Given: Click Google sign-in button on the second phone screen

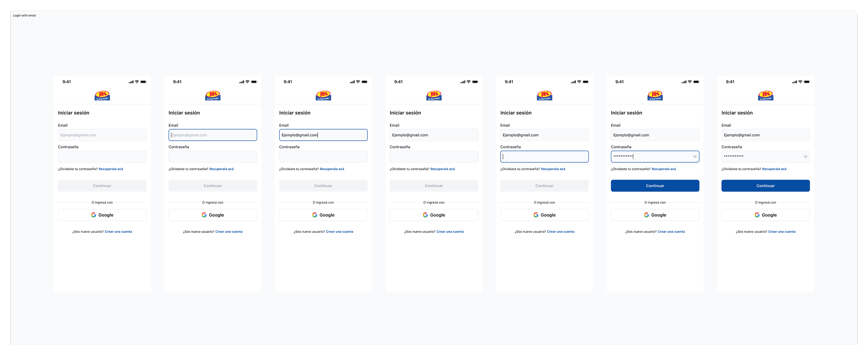Looking at the screenshot, I should pyautogui.click(x=213, y=215).
